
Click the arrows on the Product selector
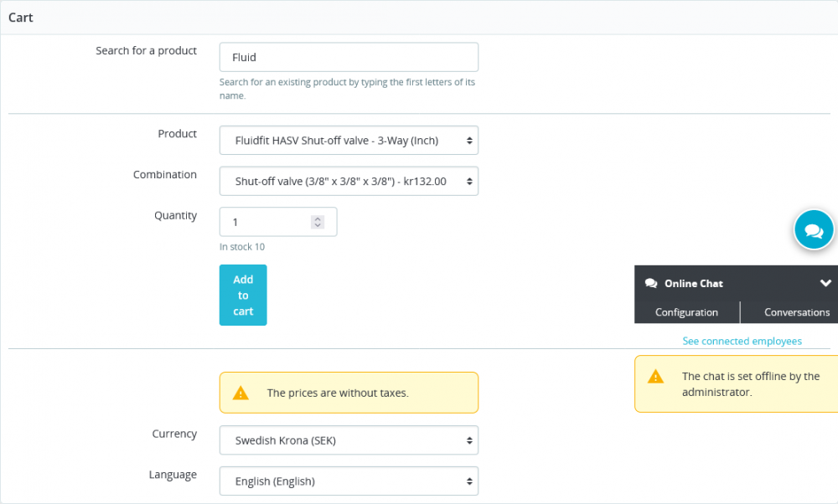468,140
